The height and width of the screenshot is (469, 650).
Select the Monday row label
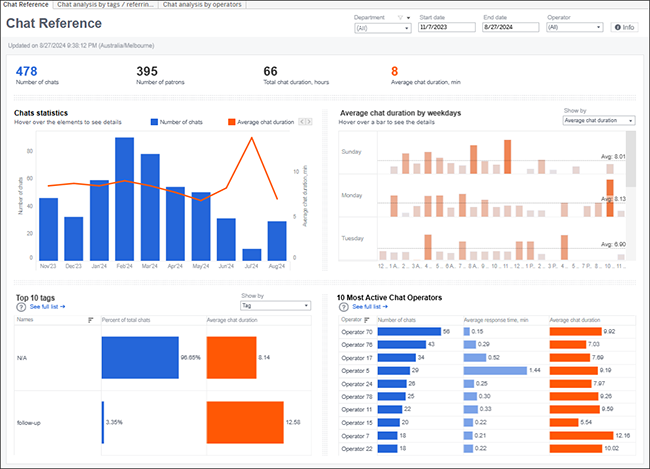point(352,195)
